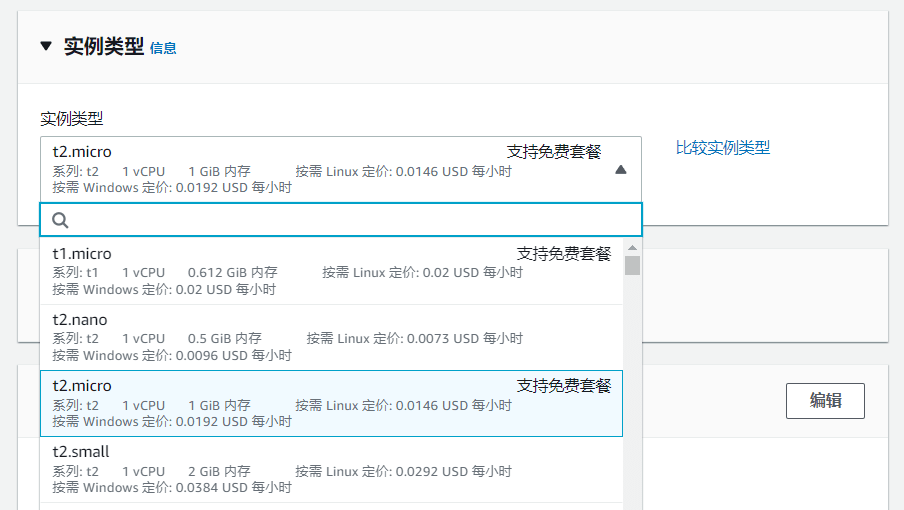Image resolution: width=904 pixels, height=510 pixels.
Task: Collapse the 实例类型 section with the triangle
Action: [46, 46]
